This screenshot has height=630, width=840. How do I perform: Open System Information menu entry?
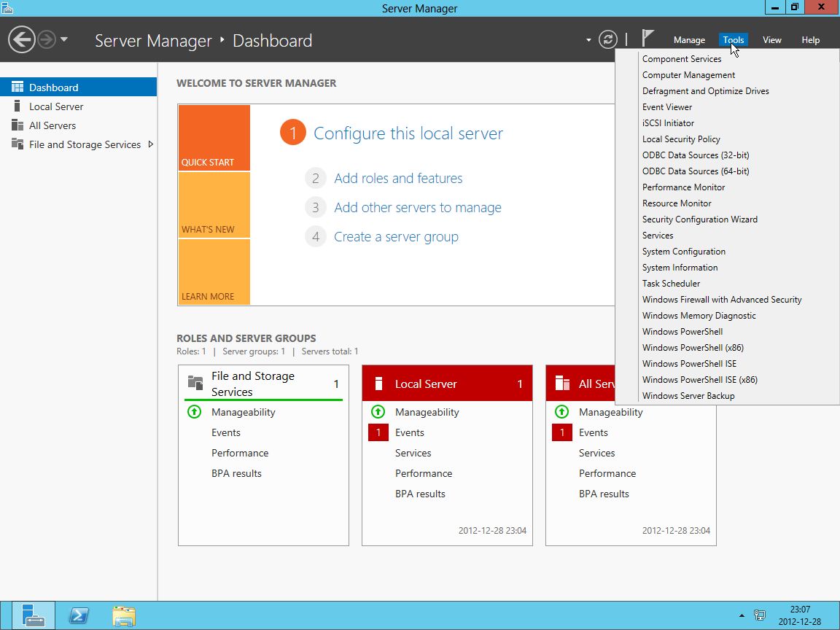click(680, 268)
